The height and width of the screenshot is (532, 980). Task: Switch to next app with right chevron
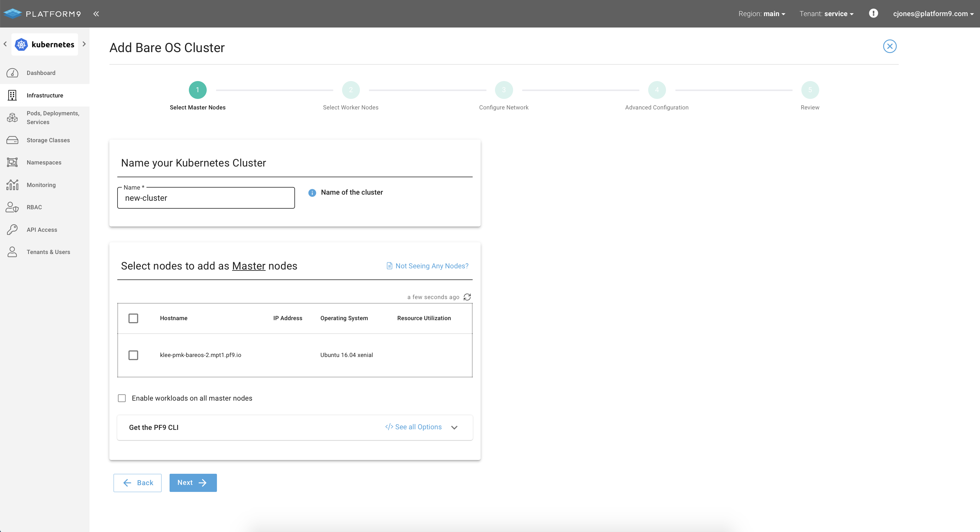pyautogui.click(x=84, y=44)
